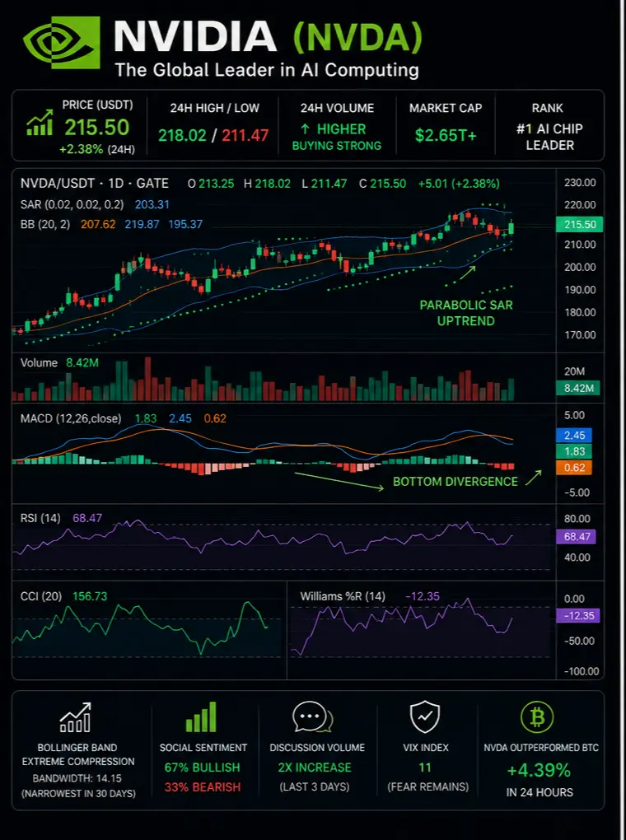The image size is (626, 840).
Task: Click the SAR (0.02, 0.02, 0.2) indicator label
Action: 72,204
